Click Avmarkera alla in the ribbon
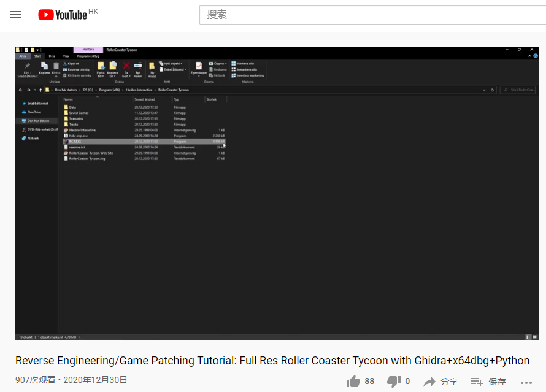Image resolution: width=546 pixels, height=392 pixels. [244, 69]
